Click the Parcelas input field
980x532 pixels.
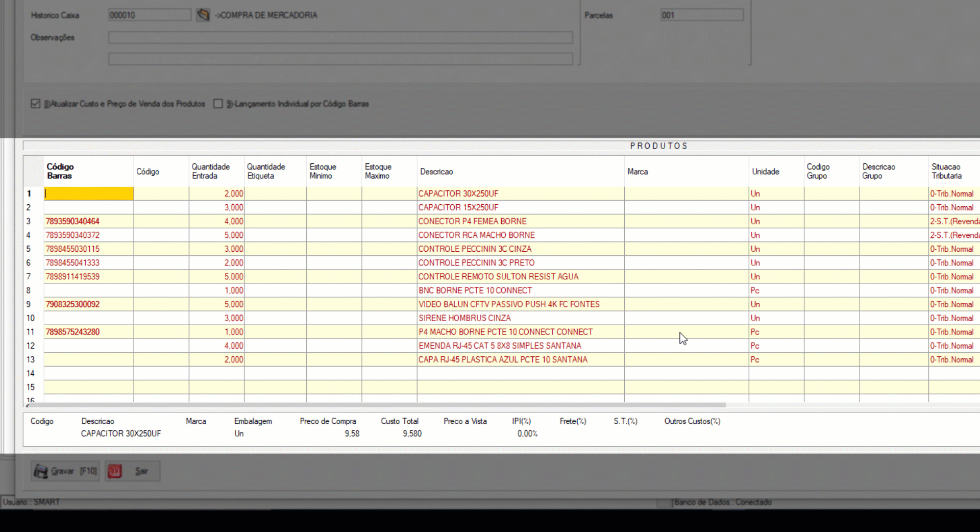click(x=701, y=15)
